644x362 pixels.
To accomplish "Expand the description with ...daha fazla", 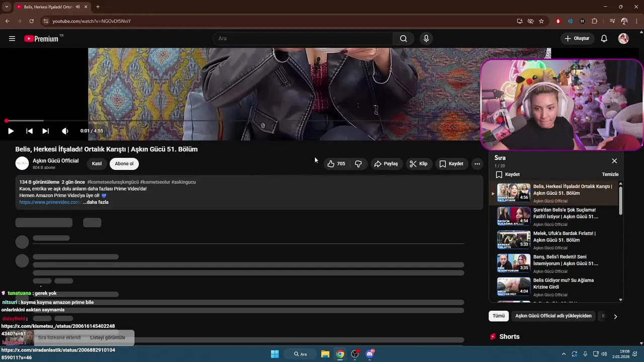I will coord(96,202).
